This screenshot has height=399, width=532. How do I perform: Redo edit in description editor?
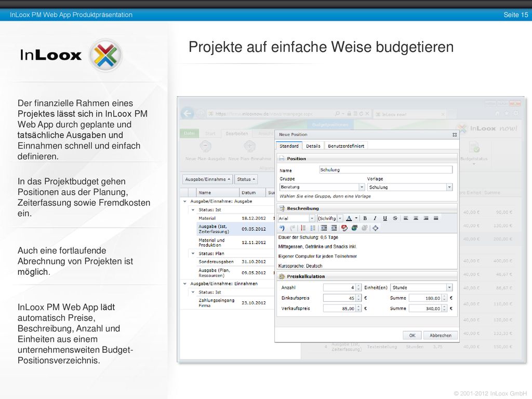(292, 228)
